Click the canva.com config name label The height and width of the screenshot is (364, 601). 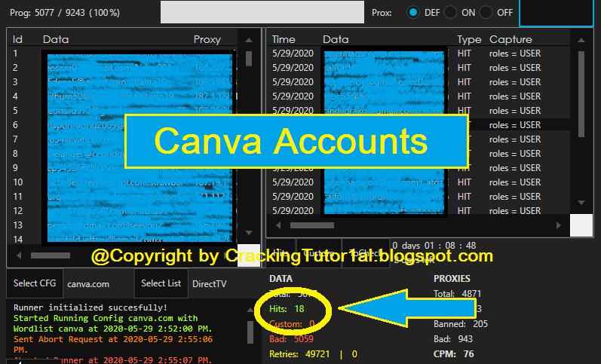pyautogui.click(x=88, y=284)
